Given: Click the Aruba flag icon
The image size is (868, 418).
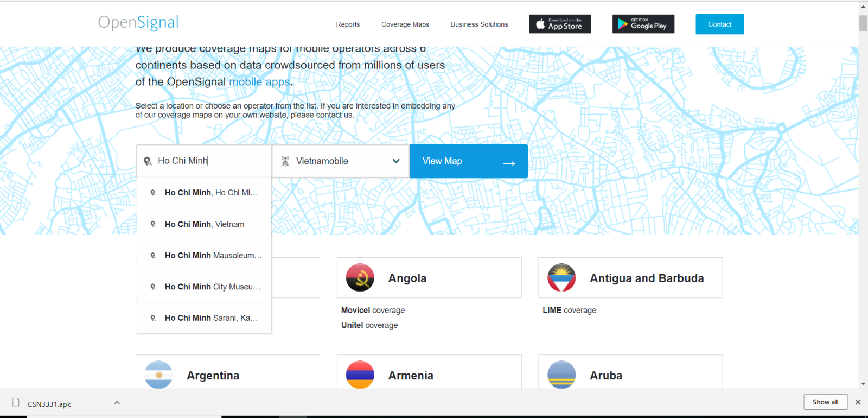Looking at the screenshot, I should pyautogui.click(x=561, y=375).
